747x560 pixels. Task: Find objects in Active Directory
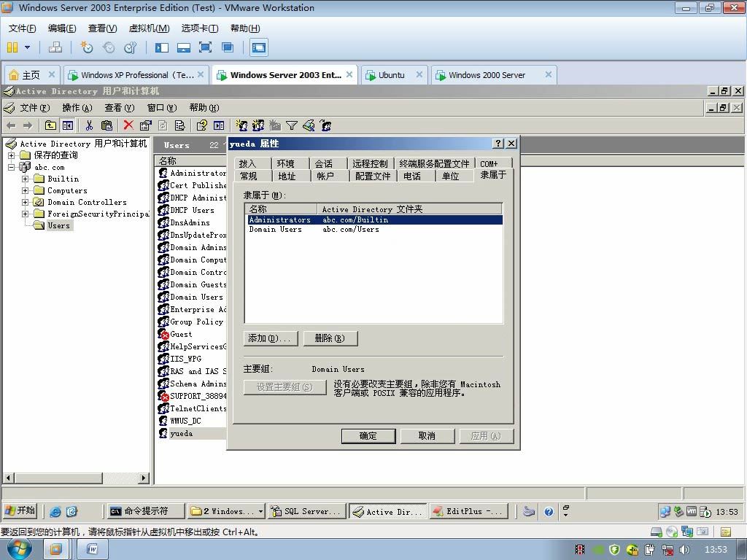309,125
